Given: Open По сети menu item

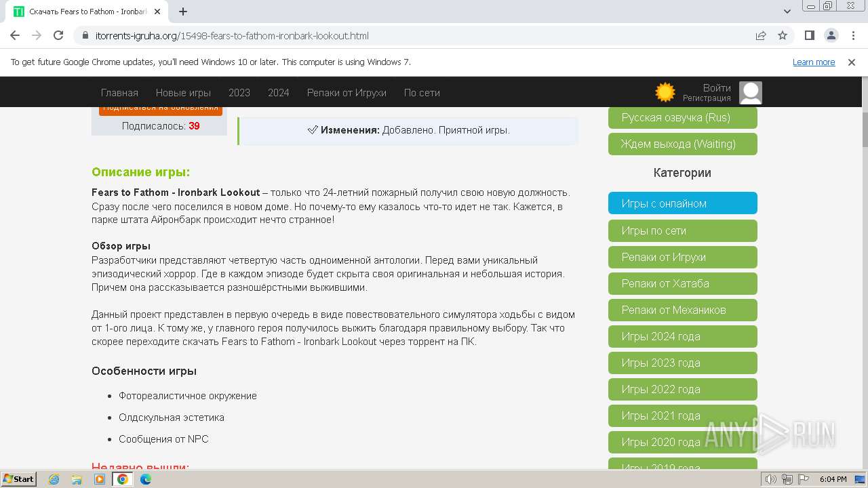Looking at the screenshot, I should click(422, 93).
